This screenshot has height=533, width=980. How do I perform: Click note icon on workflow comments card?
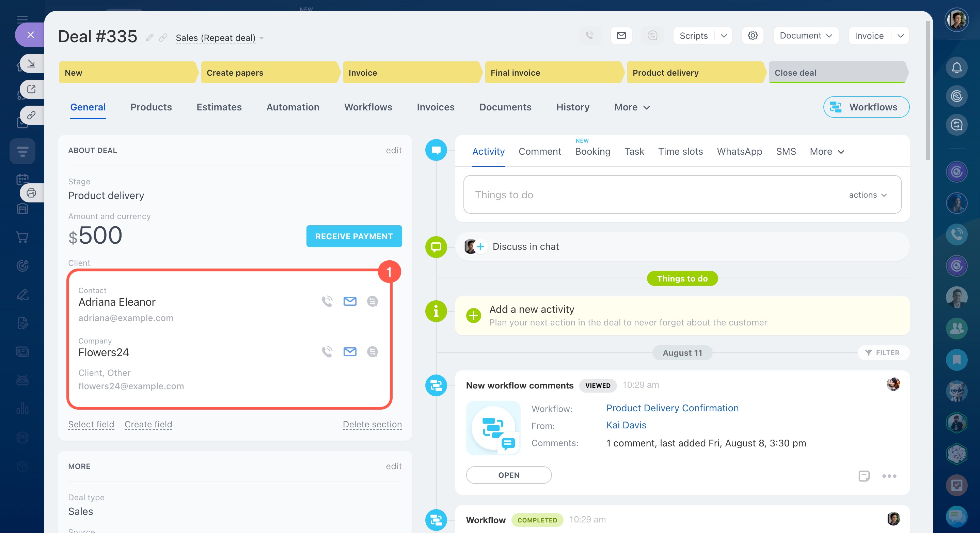pos(864,476)
